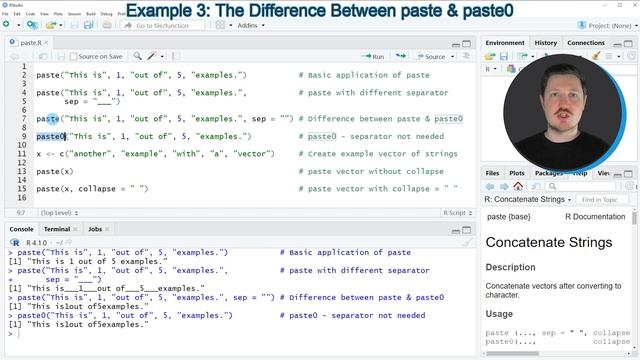Image resolution: width=640 pixels, height=360 pixels.
Task: Click the Find/Replace magnifier icon
Action: click(x=138, y=56)
